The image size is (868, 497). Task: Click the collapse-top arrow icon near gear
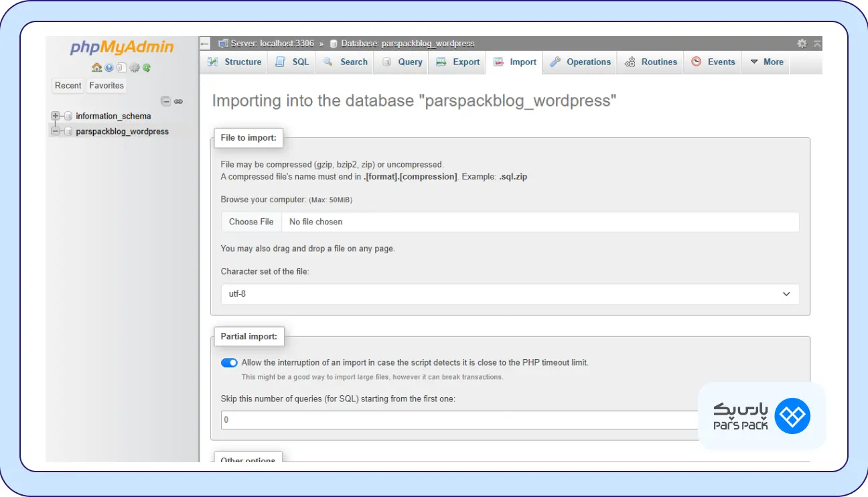(x=817, y=44)
